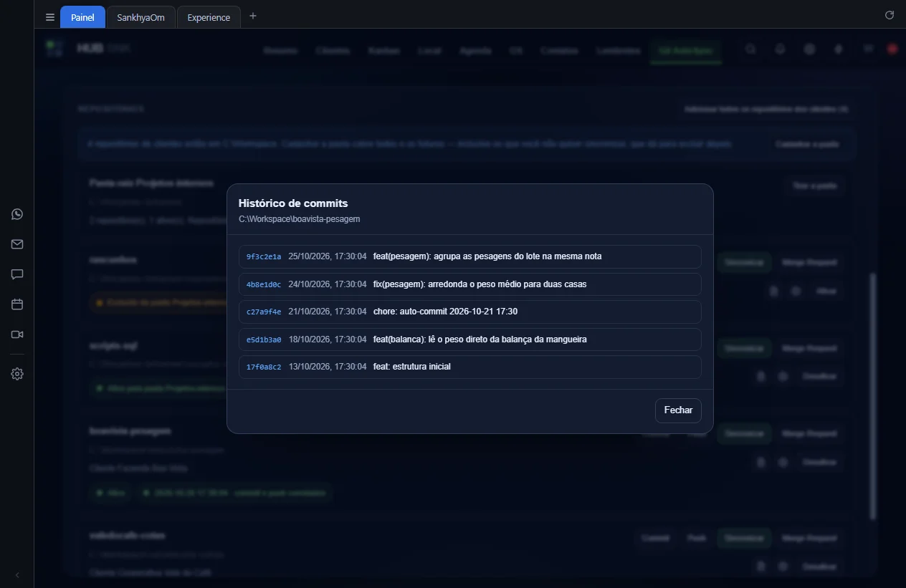Click 'chore: auto-commit 2026-10-21 17:30' message

445,312
